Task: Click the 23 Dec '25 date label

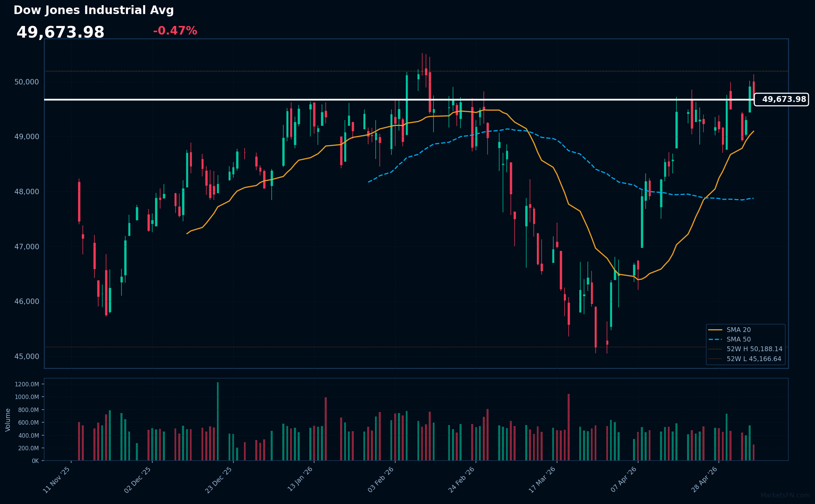Action: point(219,480)
